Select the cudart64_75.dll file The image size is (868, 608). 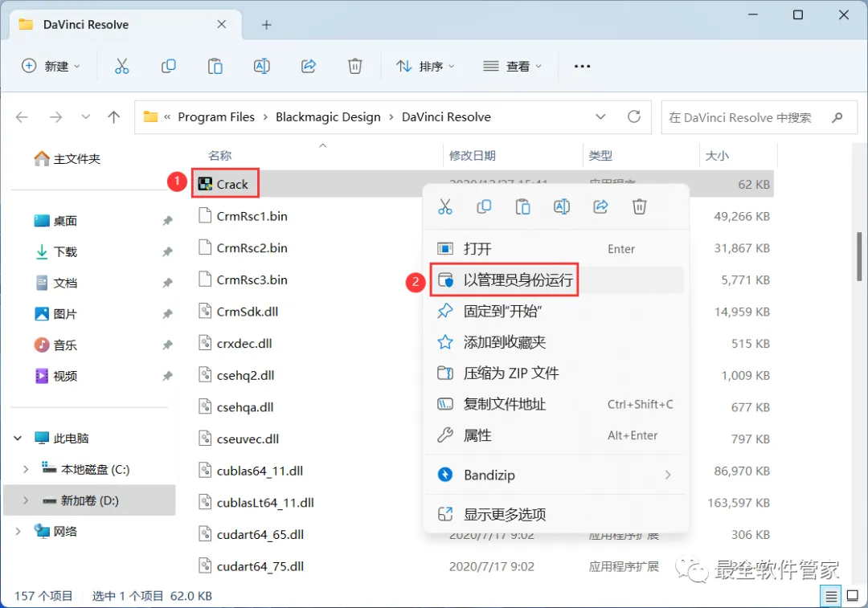pyautogui.click(x=252, y=566)
